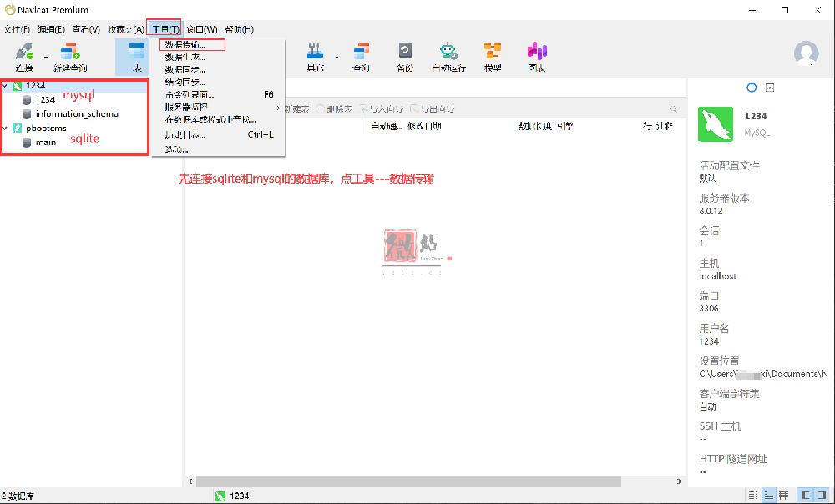
Task: Toggle the info panel indicator
Action: click(751, 87)
